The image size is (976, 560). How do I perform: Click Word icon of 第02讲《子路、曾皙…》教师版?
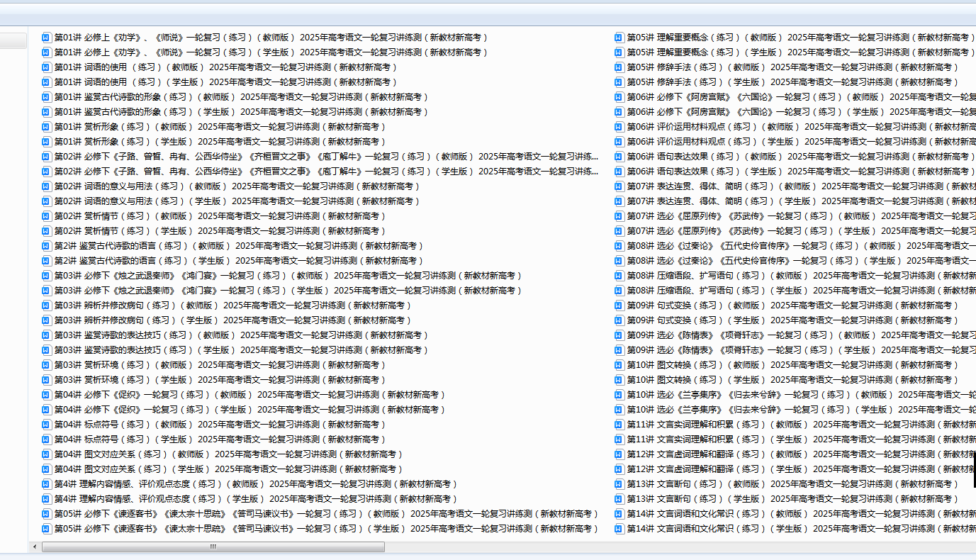(x=47, y=156)
